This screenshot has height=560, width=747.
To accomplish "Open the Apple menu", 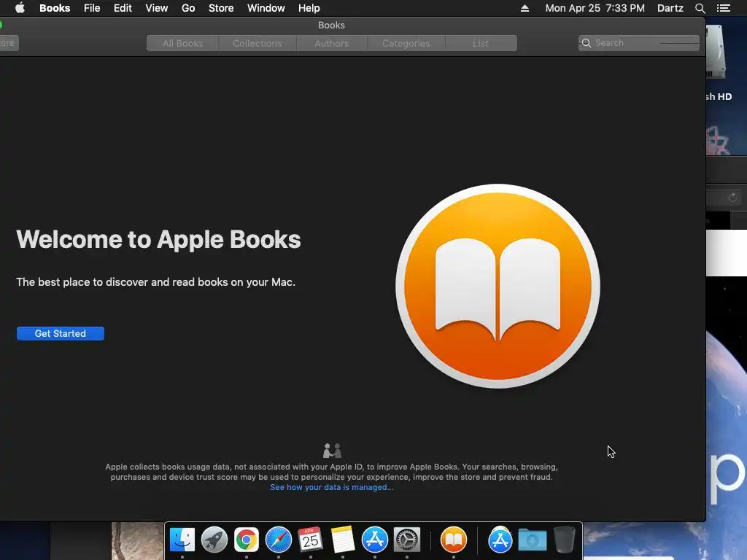I will [x=20, y=8].
